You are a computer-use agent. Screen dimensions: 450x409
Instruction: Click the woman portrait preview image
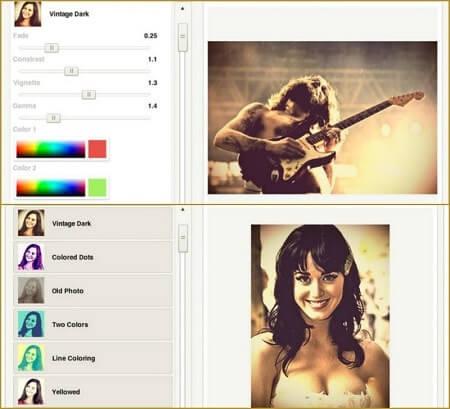(320, 316)
